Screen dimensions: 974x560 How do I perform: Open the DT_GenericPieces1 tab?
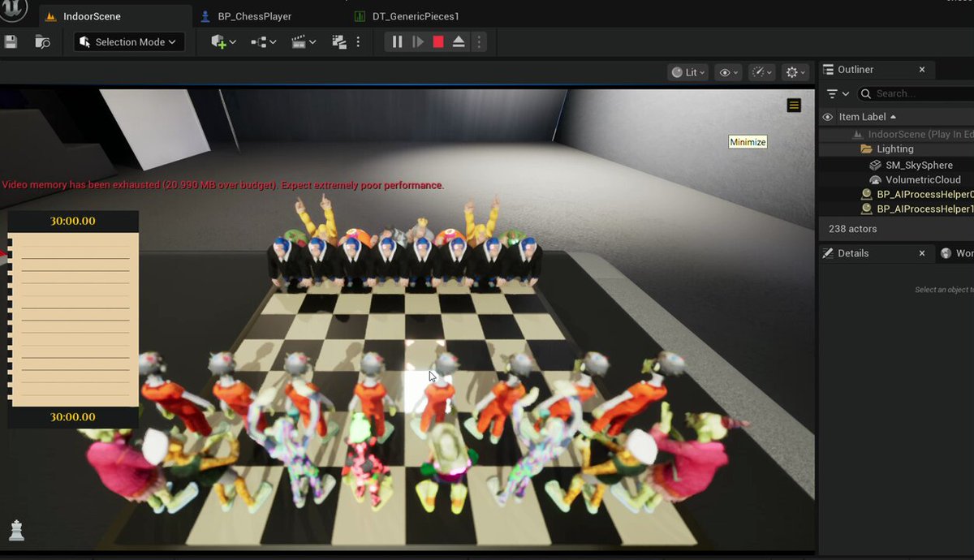tap(407, 16)
